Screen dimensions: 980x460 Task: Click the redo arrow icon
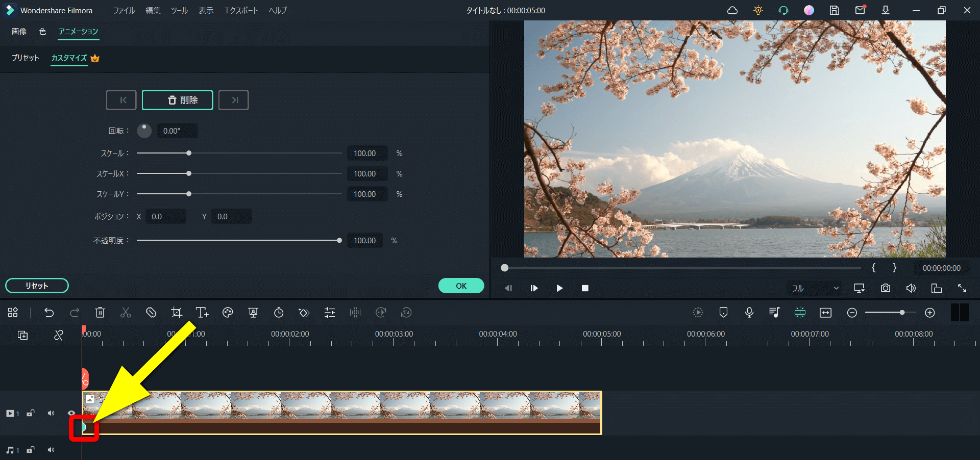(75, 313)
